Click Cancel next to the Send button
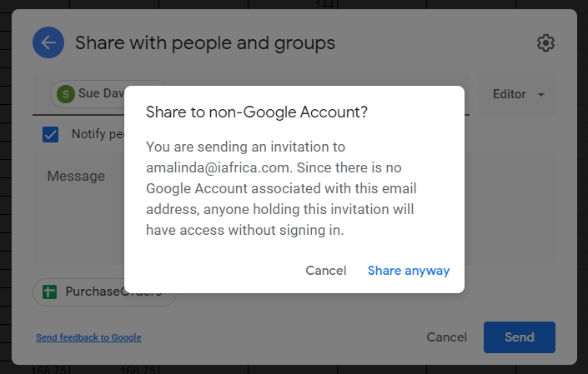The height and width of the screenshot is (374, 588). 446,337
